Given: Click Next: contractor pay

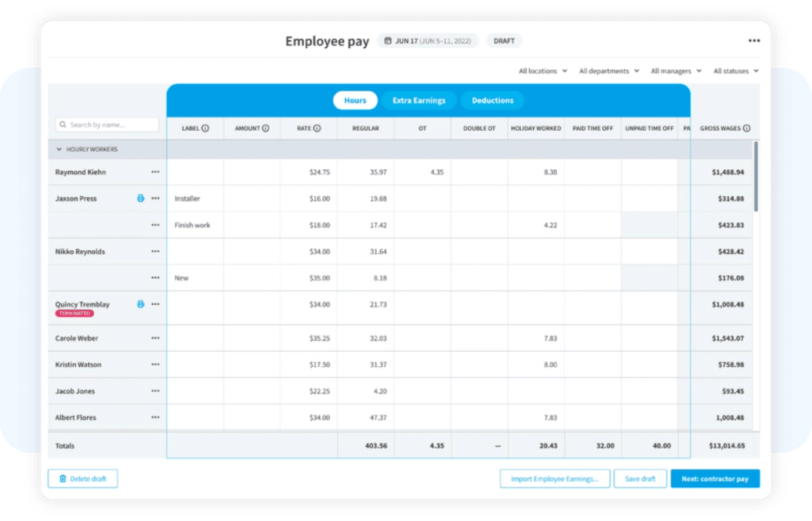Looking at the screenshot, I should (x=715, y=478).
